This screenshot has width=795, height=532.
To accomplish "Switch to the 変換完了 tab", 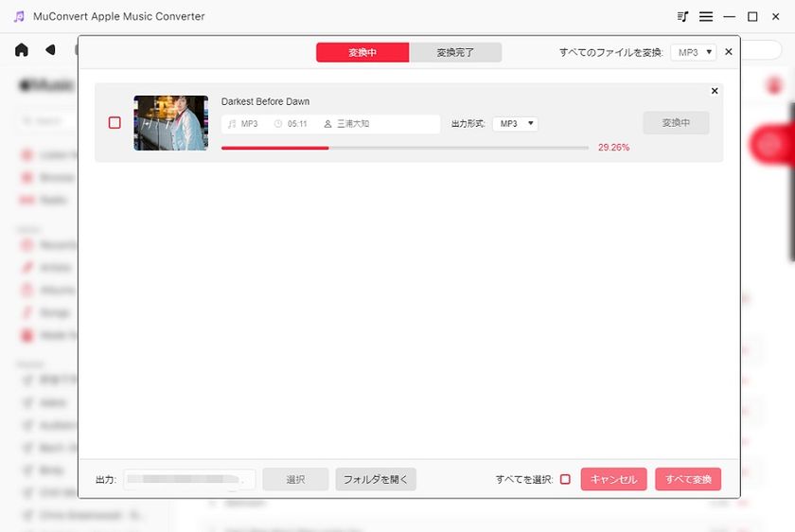I will click(455, 52).
